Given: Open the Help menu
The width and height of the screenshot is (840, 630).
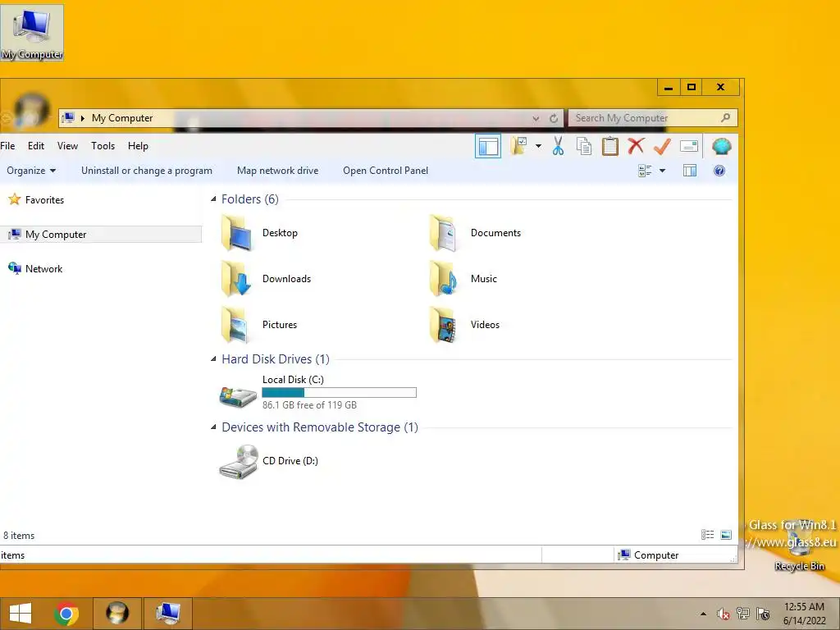Looking at the screenshot, I should coord(138,146).
